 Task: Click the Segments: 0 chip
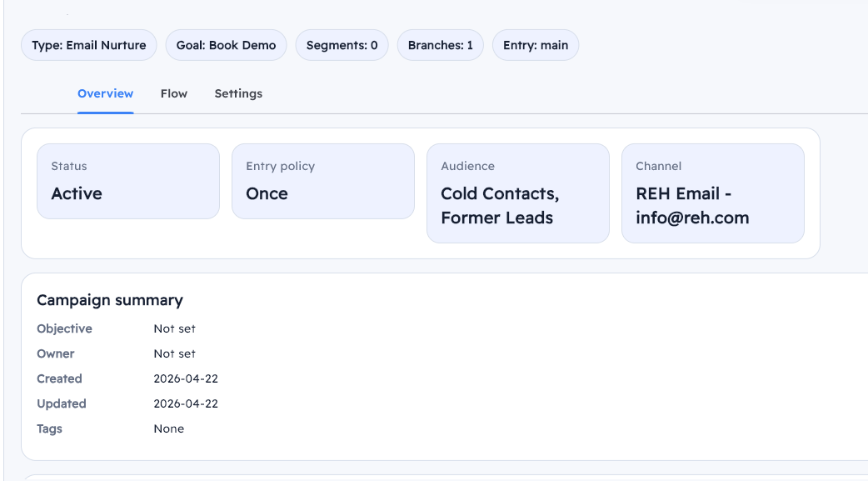point(342,45)
